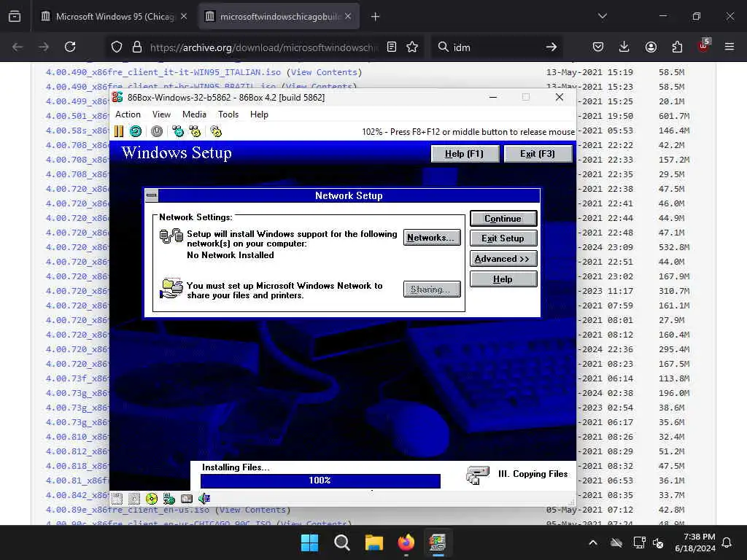Close the microsoftwindowschicagobuilds tab
The image size is (747, 560).
click(348, 16)
